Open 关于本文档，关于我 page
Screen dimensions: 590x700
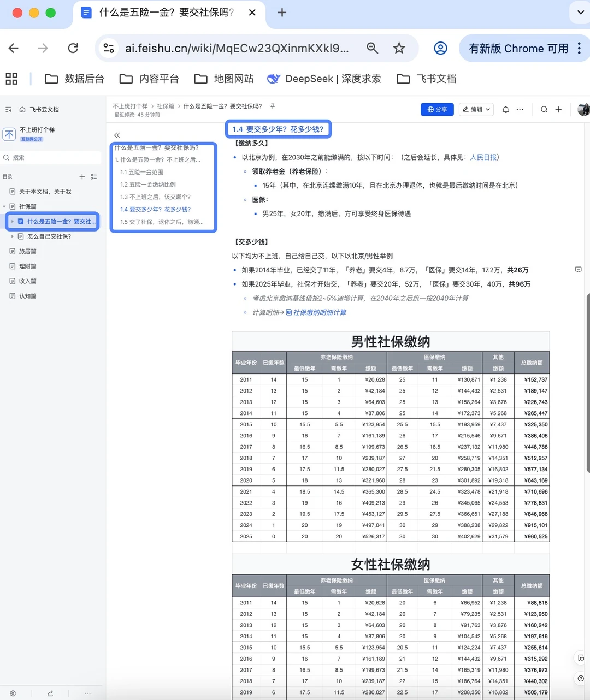[45, 192]
